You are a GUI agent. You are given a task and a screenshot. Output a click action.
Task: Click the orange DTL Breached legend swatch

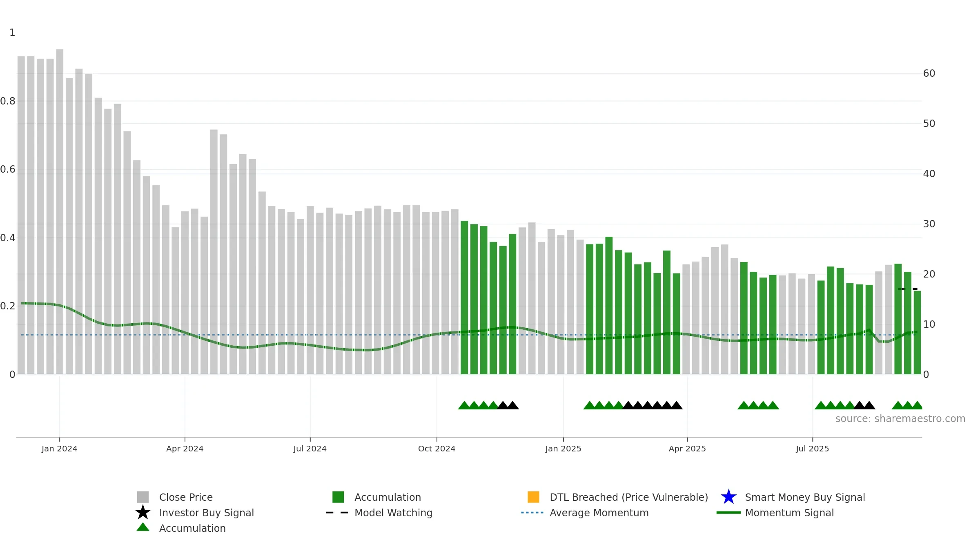pos(533,497)
